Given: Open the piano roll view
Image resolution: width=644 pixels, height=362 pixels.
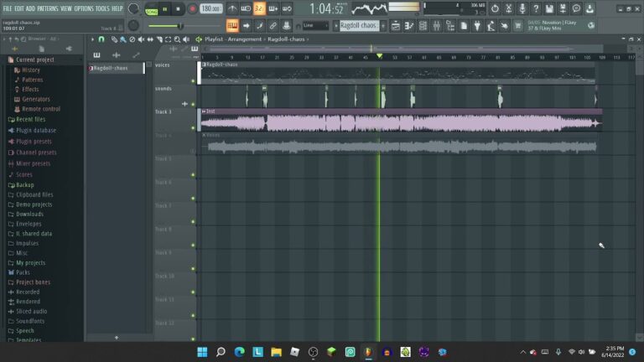Looking at the screenshot, I should click(x=409, y=26).
